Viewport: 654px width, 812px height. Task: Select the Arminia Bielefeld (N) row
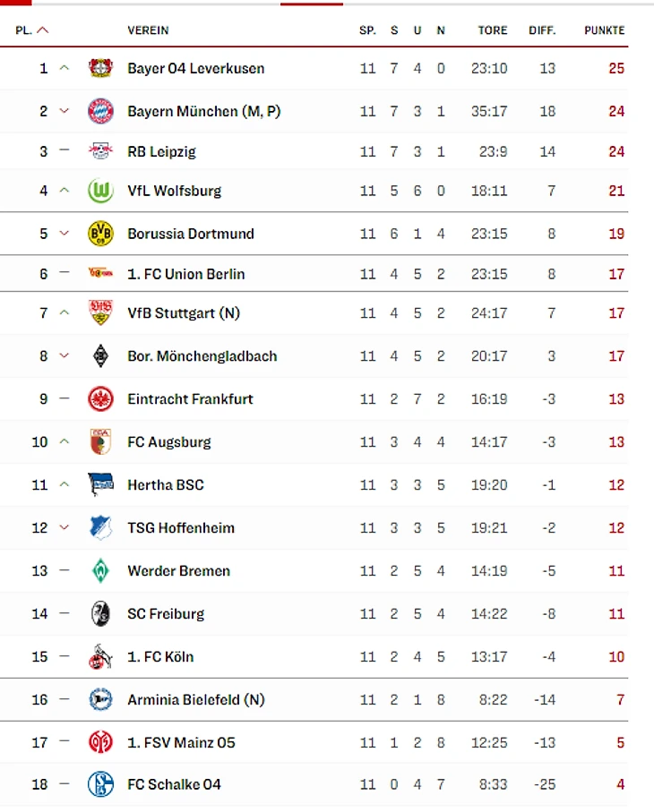click(x=314, y=699)
